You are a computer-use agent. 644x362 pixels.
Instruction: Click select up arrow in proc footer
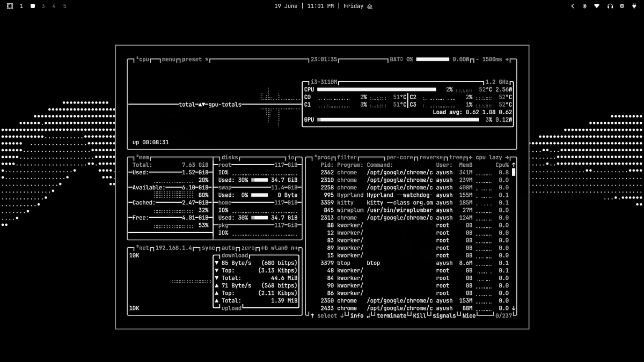pos(312,316)
